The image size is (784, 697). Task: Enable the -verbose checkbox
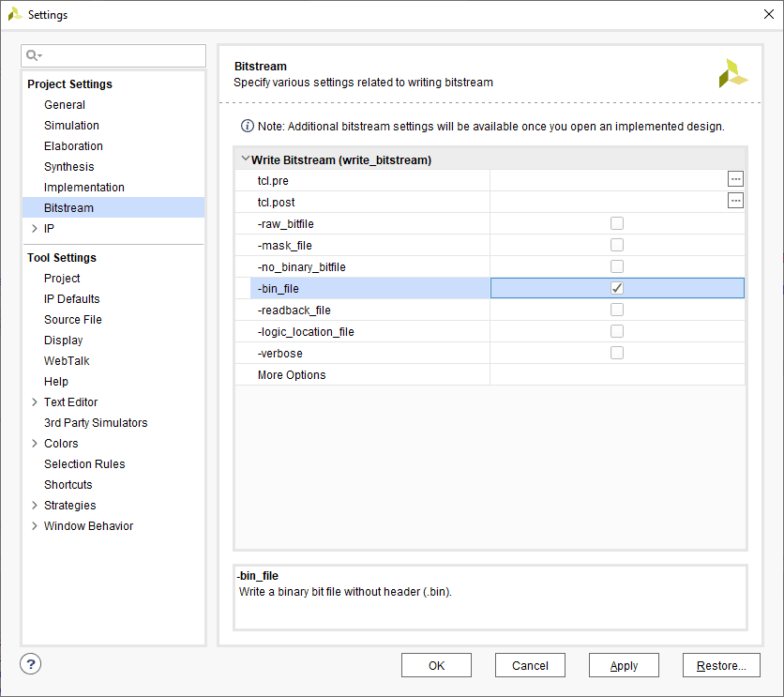[x=617, y=353]
